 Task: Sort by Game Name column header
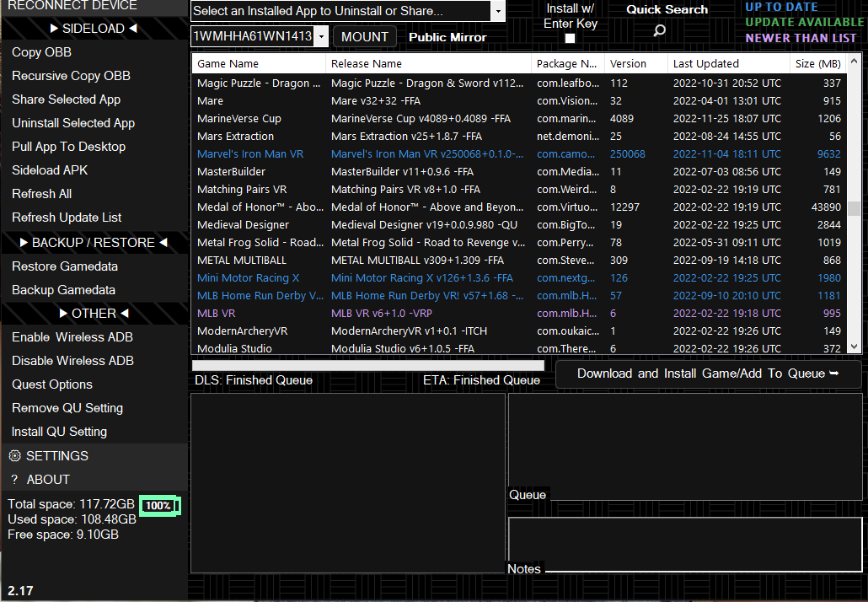pyautogui.click(x=259, y=64)
